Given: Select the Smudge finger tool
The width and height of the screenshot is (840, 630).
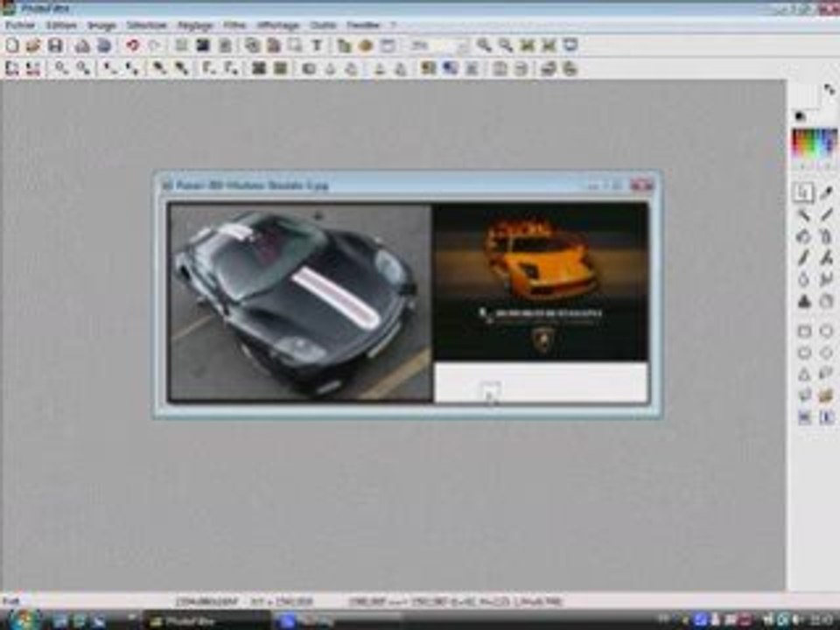Looking at the screenshot, I should [826, 279].
